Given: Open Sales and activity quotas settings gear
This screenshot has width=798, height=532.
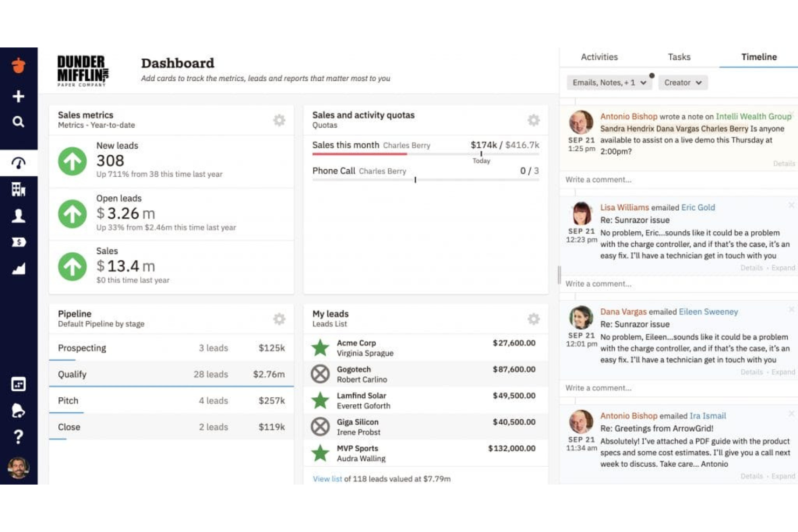Looking at the screenshot, I should (534, 120).
